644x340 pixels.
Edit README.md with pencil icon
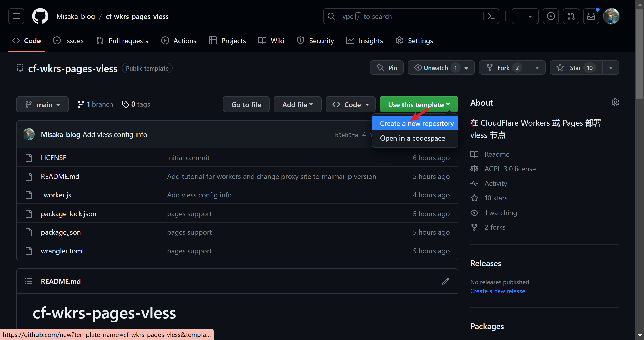(446, 281)
